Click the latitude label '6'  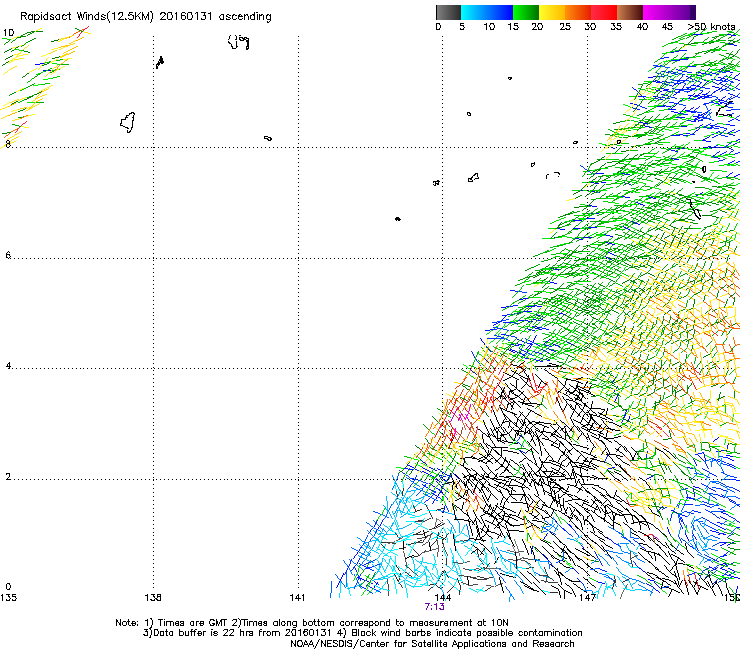point(8,255)
